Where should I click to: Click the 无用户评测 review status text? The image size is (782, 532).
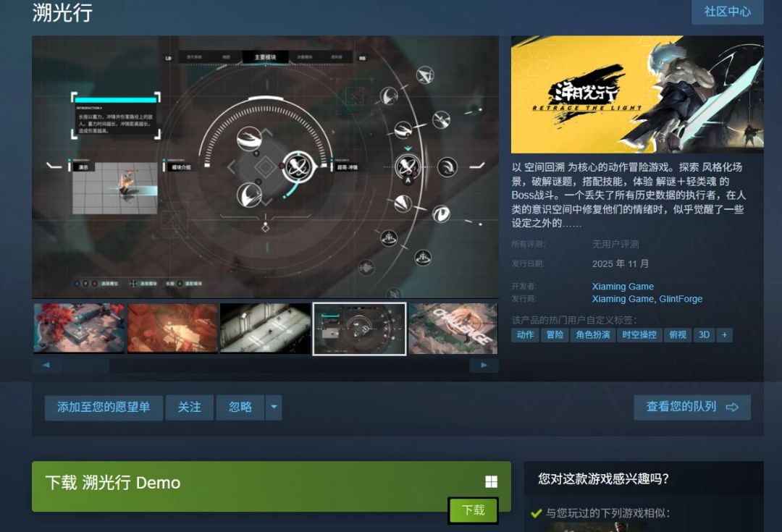pos(615,245)
